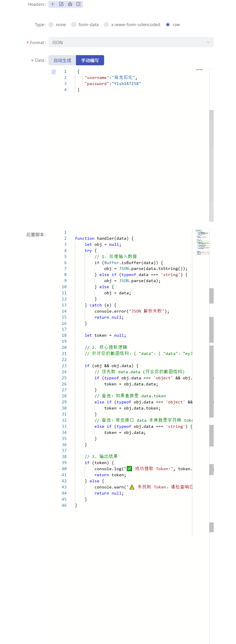Click the "let token = null;" line
Image resolution: width=236 pixels, height=644 pixels.
[105, 335]
